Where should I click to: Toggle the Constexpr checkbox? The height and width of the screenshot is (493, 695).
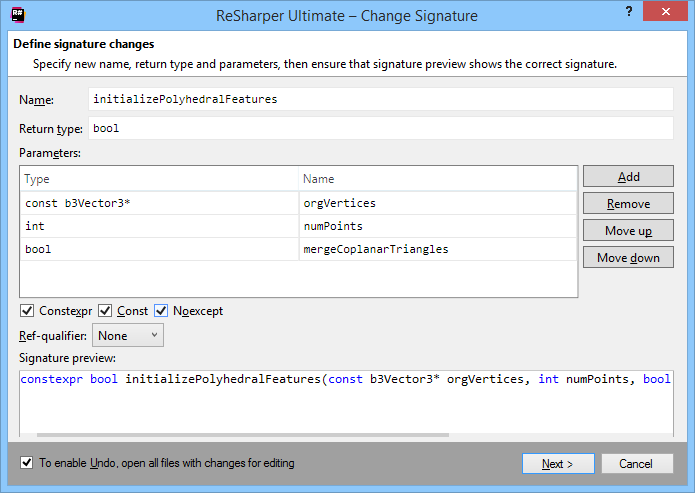[27, 311]
